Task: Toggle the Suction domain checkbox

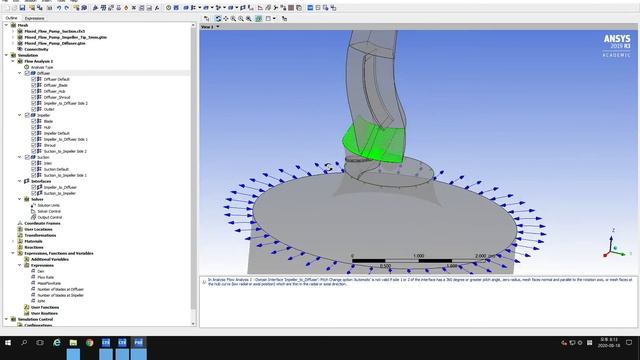Action: click(27, 157)
